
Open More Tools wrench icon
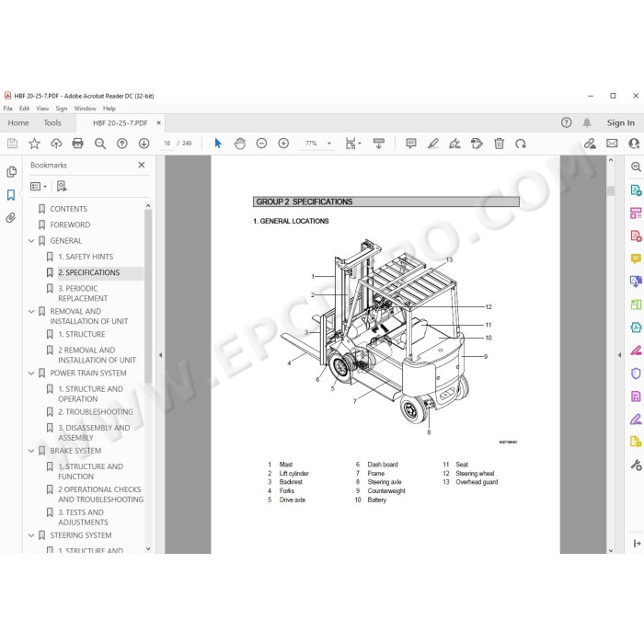636,465
